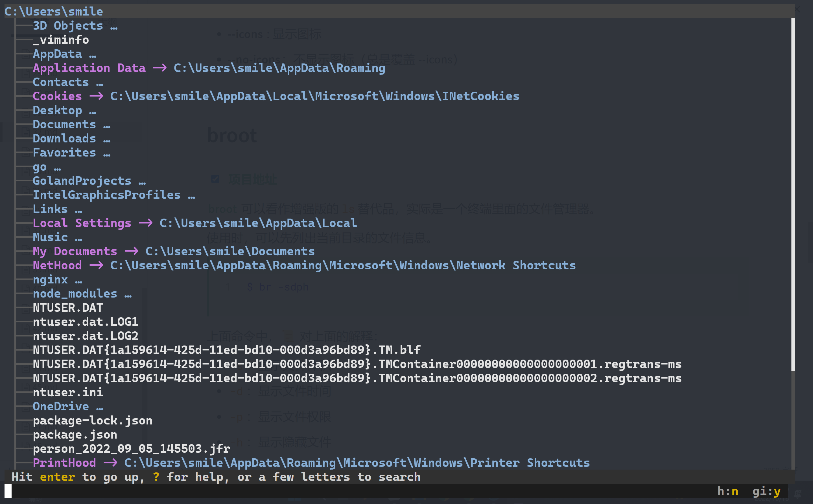
Task: Click the Printer Shortcuts link target path
Action: coord(357,463)
